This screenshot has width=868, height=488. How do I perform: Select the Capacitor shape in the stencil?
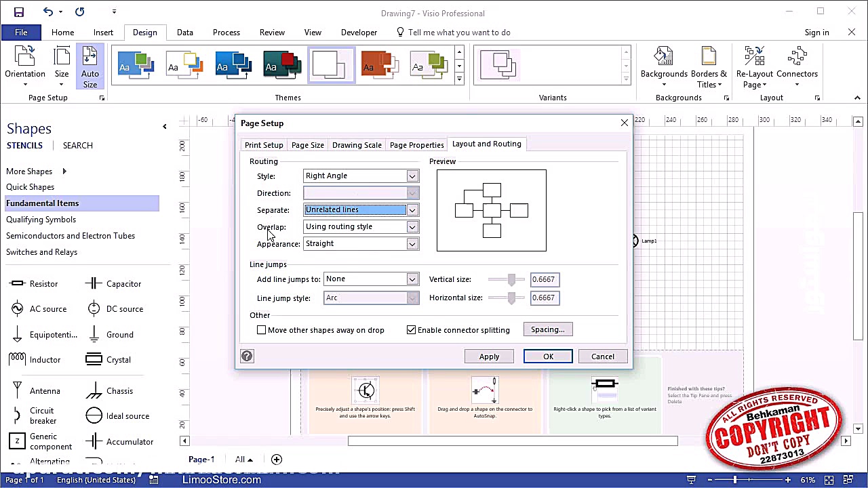click(x=123, y=283)
